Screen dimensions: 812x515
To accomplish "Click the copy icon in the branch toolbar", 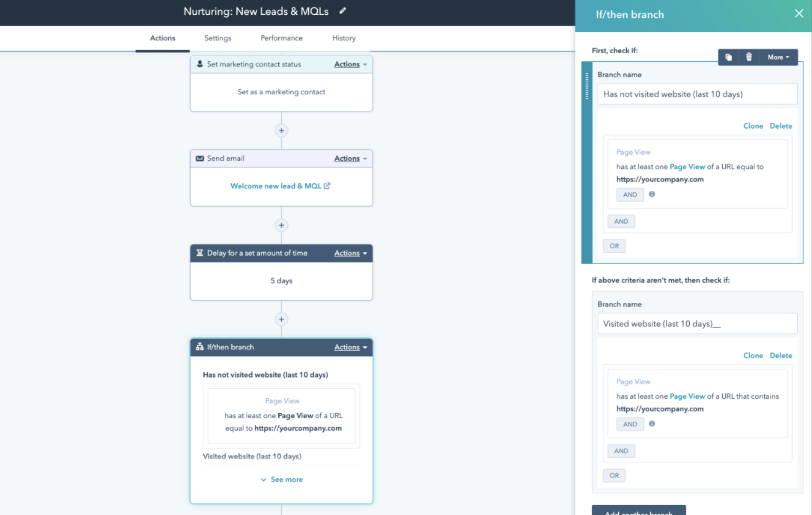I will [728, 57].
